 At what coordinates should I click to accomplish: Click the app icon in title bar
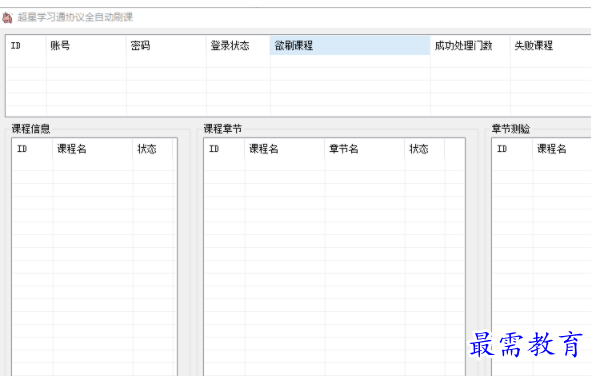(x=7, y=17)
